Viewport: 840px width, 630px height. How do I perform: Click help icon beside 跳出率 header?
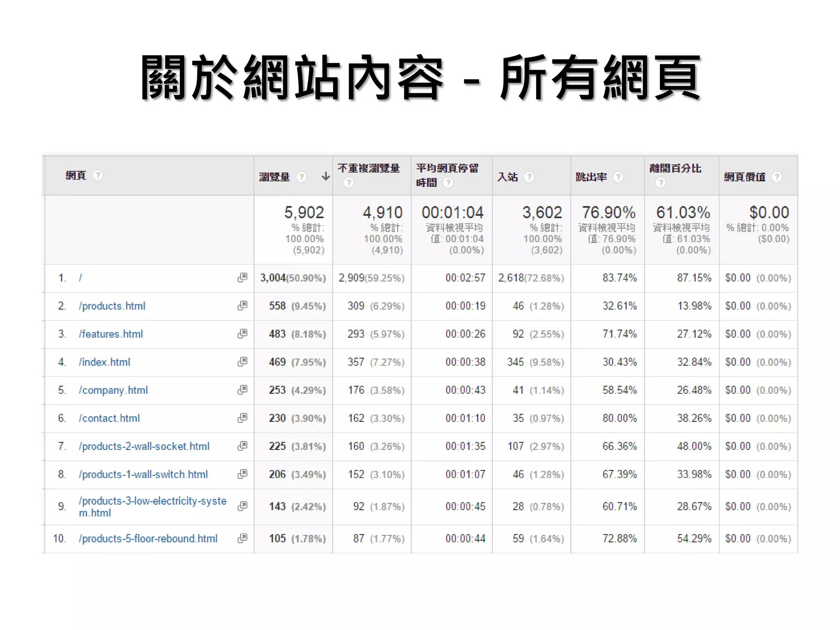point(618,177)
